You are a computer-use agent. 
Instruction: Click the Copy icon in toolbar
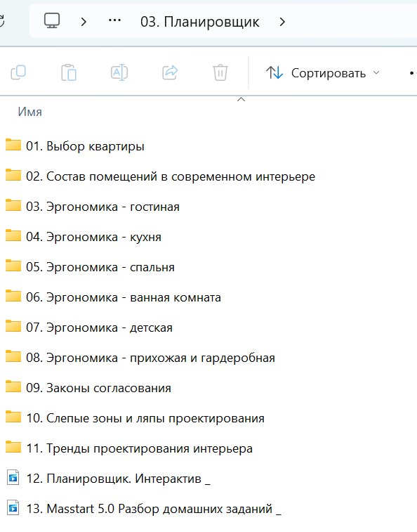click(18, 72)
